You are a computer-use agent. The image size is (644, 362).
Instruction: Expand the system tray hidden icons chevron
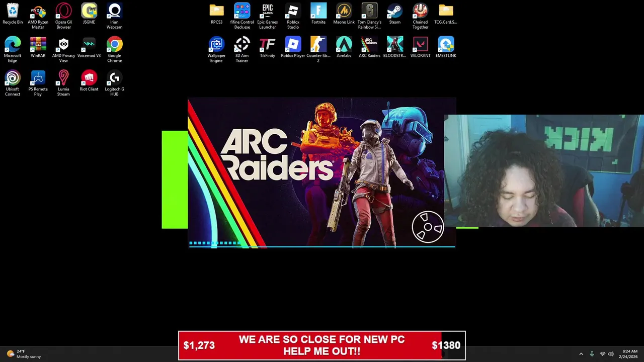coord(581,354)
